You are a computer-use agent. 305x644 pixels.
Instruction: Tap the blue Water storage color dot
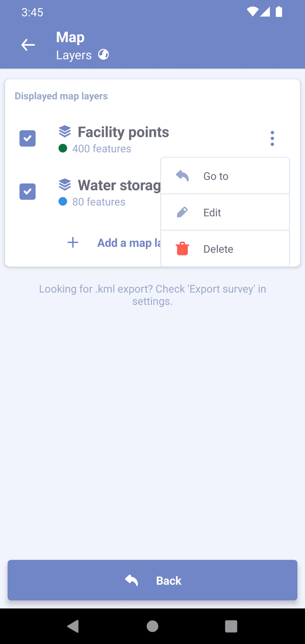coord(62,202)
